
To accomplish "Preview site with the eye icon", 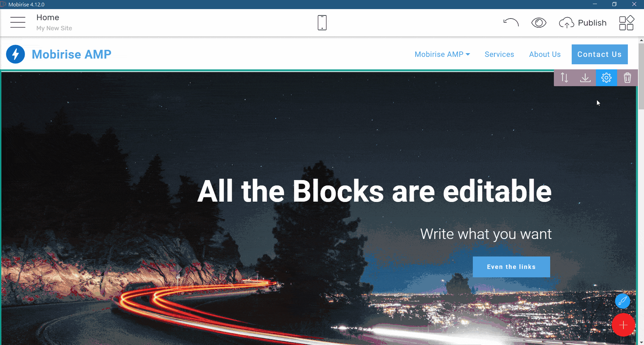I will 538,23.
